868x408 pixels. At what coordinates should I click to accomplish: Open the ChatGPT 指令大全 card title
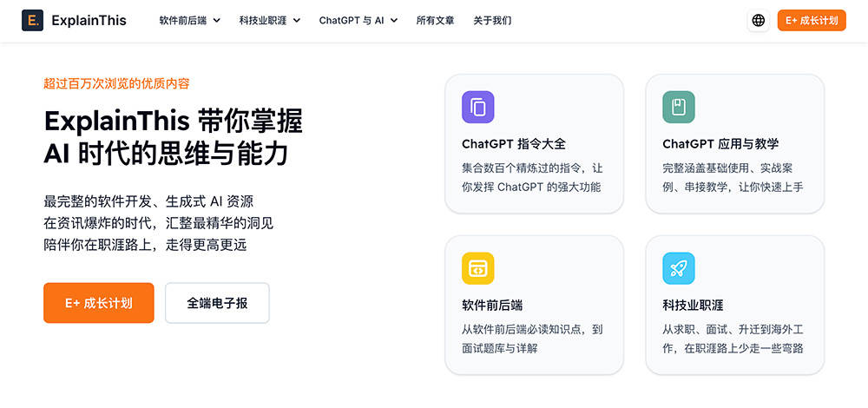(x=514, y=144)
